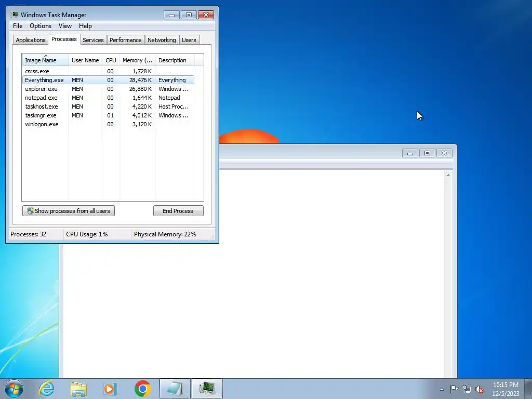Switch to the Users tab

pos(189,39)
